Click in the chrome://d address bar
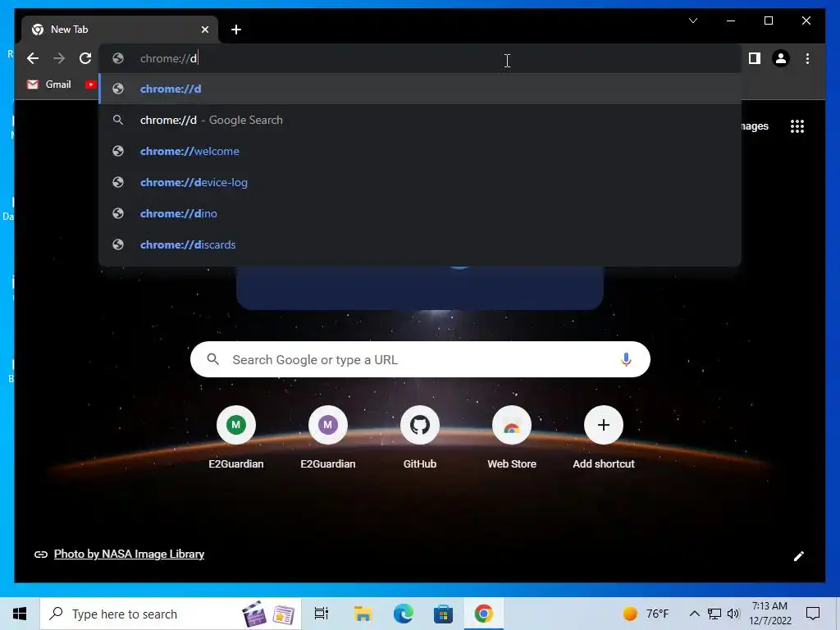 [420, 58]
